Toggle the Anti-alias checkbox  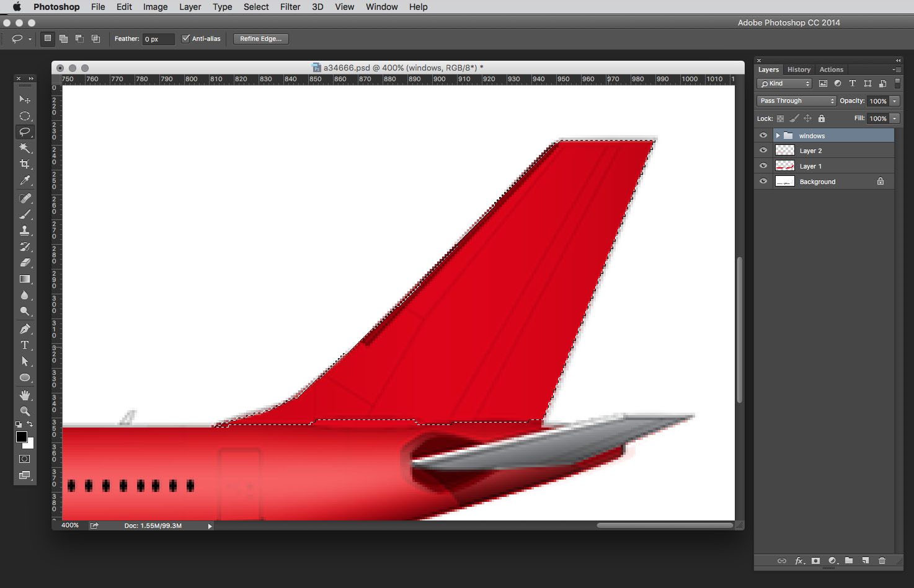(185, 38)
